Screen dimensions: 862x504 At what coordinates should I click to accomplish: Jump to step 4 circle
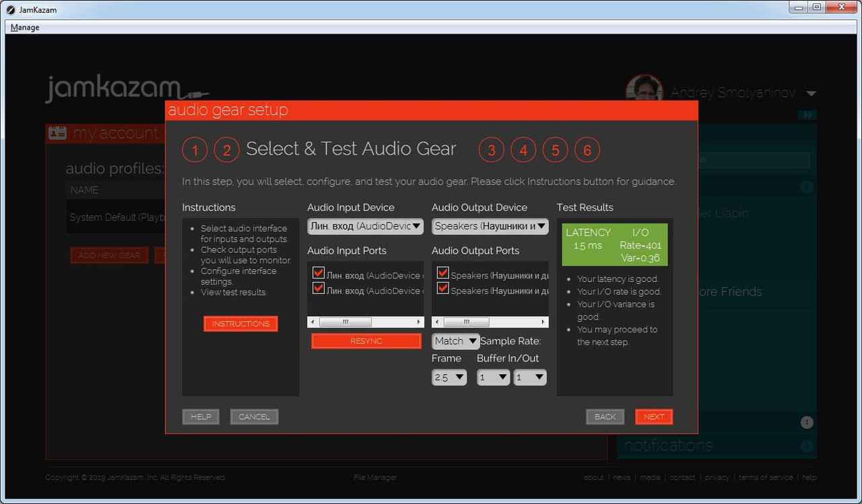(523, 150)
